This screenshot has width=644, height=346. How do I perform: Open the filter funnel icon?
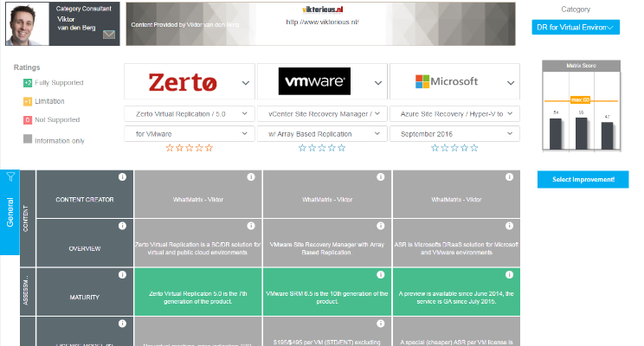click(x=10, y=176)
